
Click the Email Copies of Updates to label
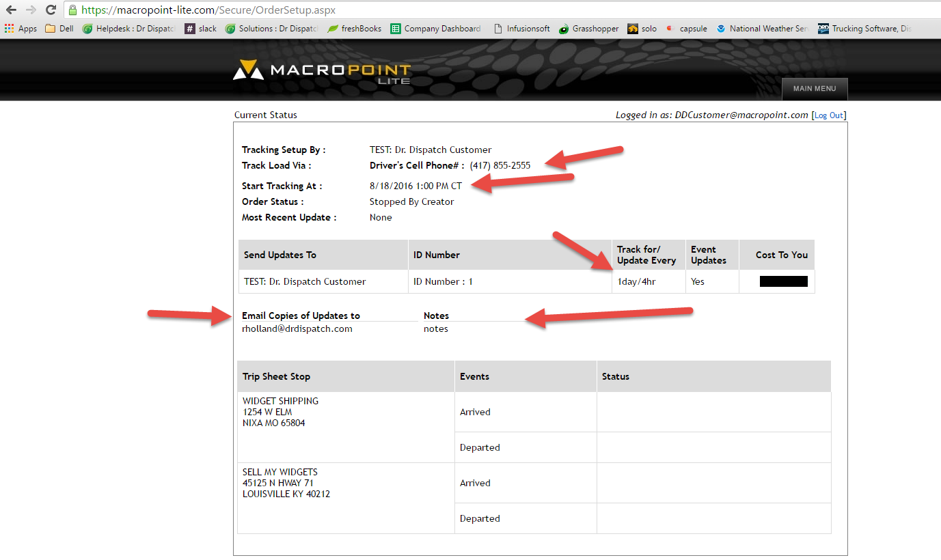[x=301, y=316]
